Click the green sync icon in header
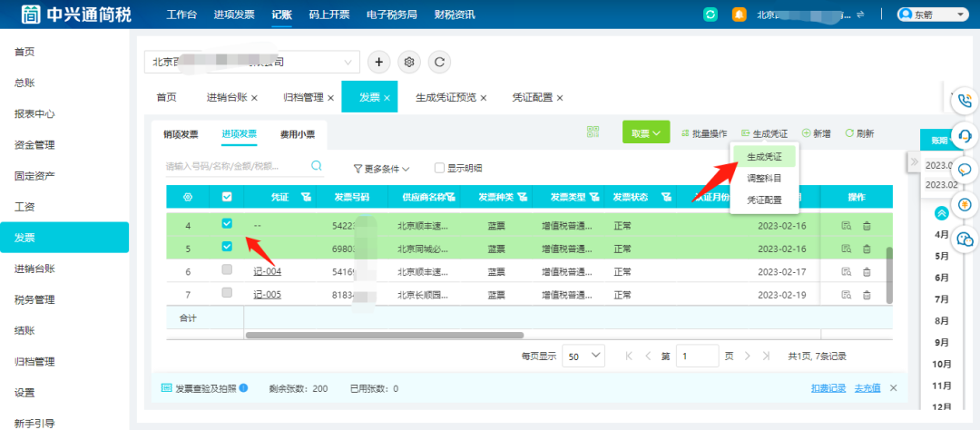Image resolution: width=980 pixels, height=430 pixels. [x=710, y=15]
